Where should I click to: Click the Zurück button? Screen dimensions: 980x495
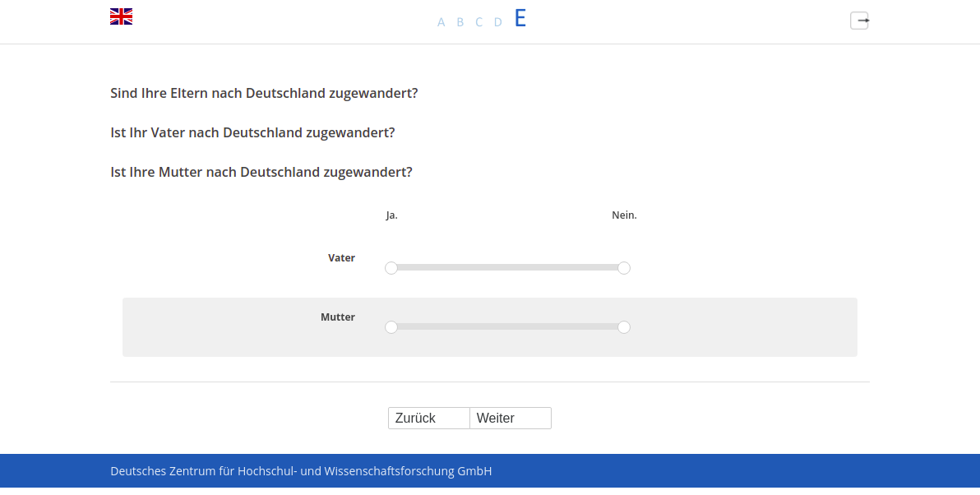tap(429, 419)
